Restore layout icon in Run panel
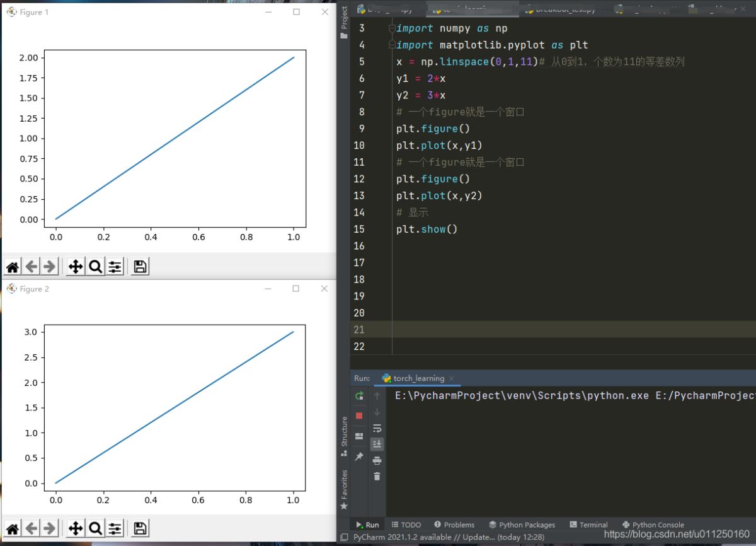 click(x=359, y=436)
